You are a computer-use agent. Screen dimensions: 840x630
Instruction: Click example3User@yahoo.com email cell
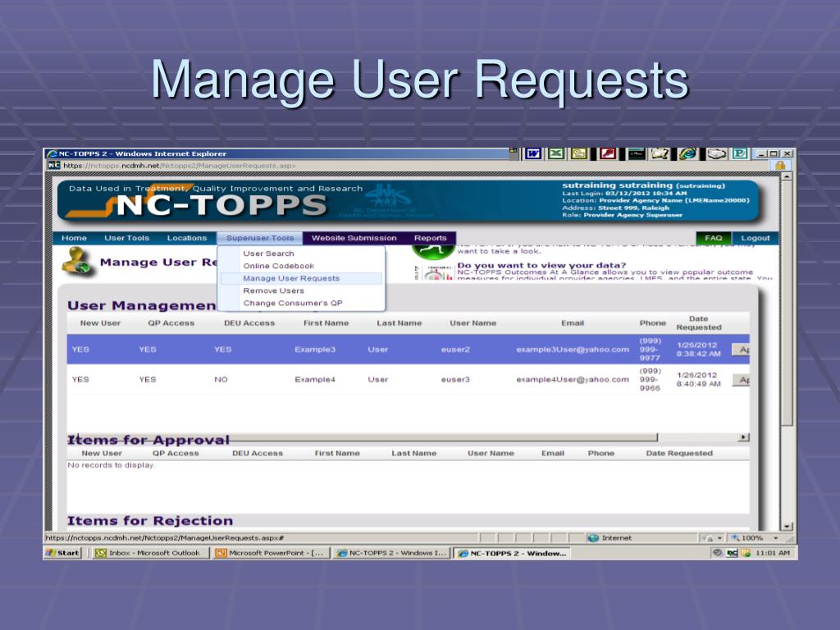(572, 349)
